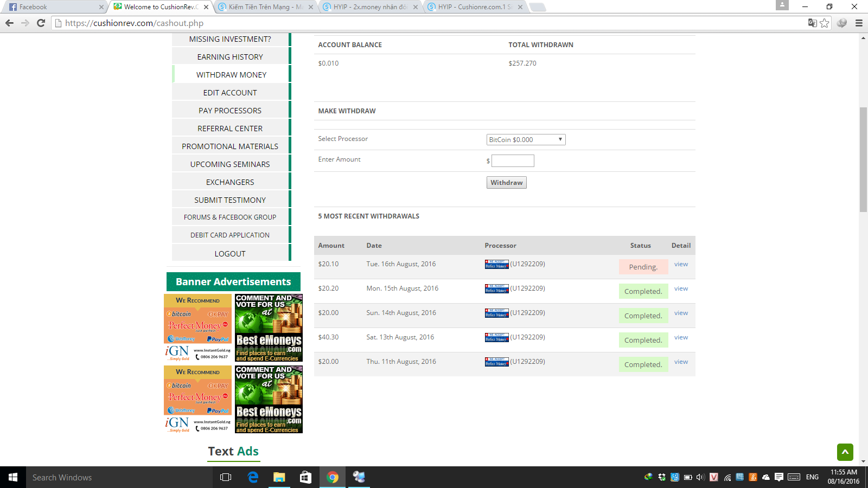Open the Chrome profile icon in title bar
Screen dimensions: 868x488
pyautogui.click(x=782, y=5)
